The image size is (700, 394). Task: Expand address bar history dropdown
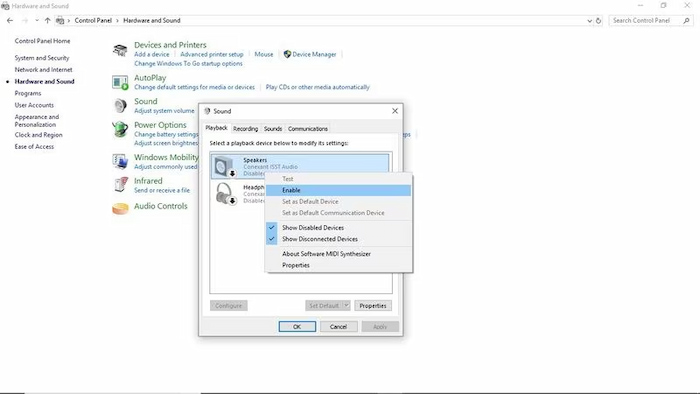589,21
